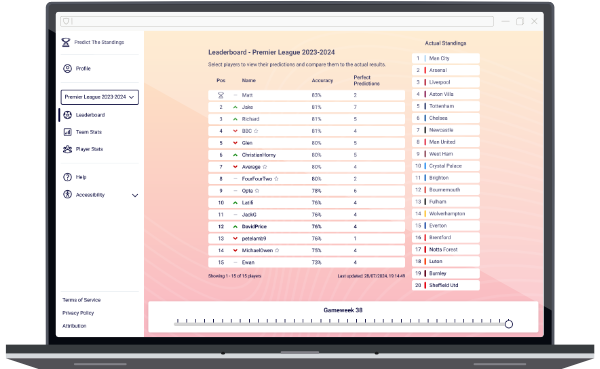Select player Latif in the leaderboard
600x369 pixels.
[307, 202]
